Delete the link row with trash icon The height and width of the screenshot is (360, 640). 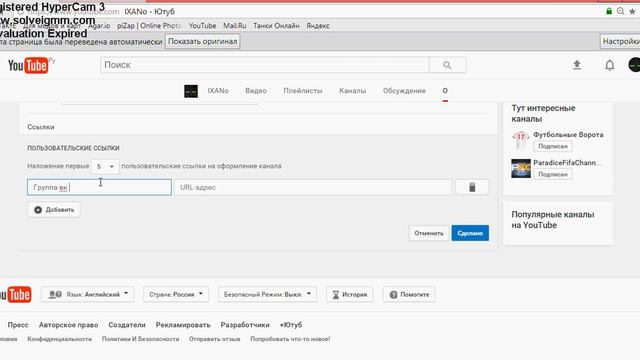click(x=472, y=187)
